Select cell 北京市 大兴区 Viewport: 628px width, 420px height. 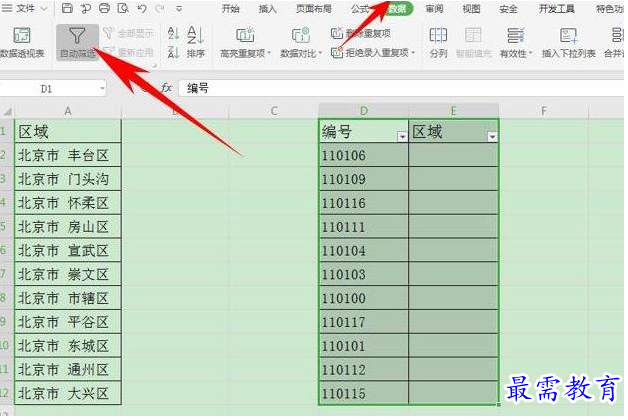pyautogui.click(x=68, y=393)
